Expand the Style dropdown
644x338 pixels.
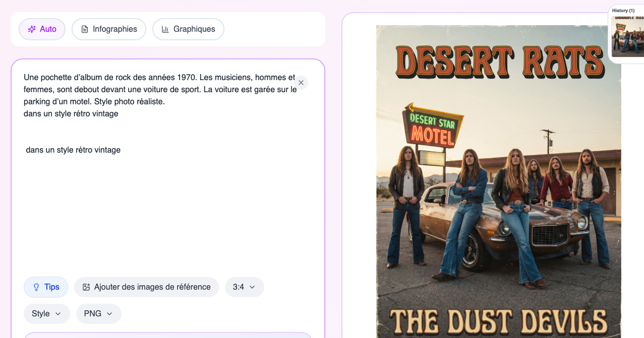coord(46,314)
